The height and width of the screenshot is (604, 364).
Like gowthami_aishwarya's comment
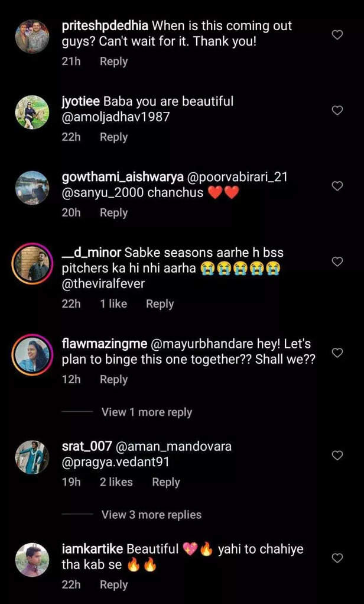point(337,186)
